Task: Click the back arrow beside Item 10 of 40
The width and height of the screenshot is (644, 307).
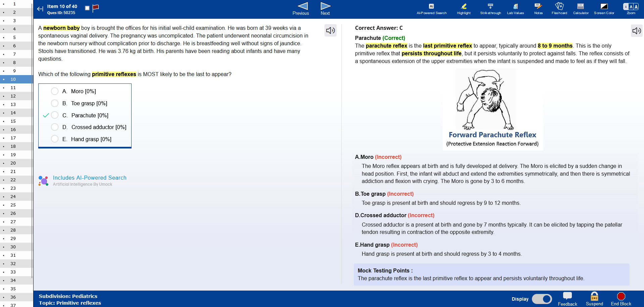Action: 40,9
